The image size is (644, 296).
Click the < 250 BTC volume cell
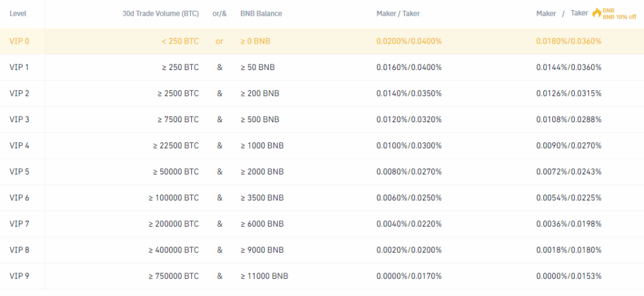(x=180, y=41)
